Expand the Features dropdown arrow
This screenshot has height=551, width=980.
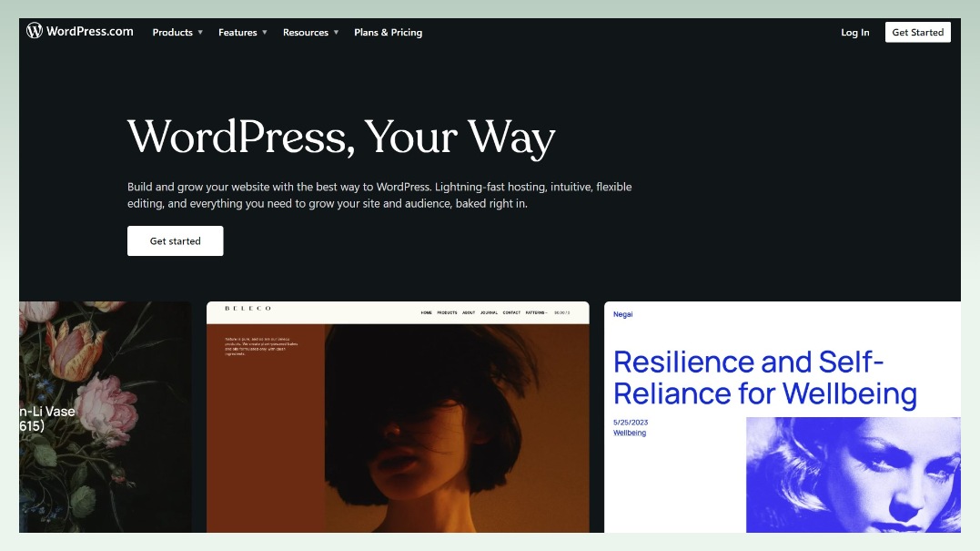265,33
